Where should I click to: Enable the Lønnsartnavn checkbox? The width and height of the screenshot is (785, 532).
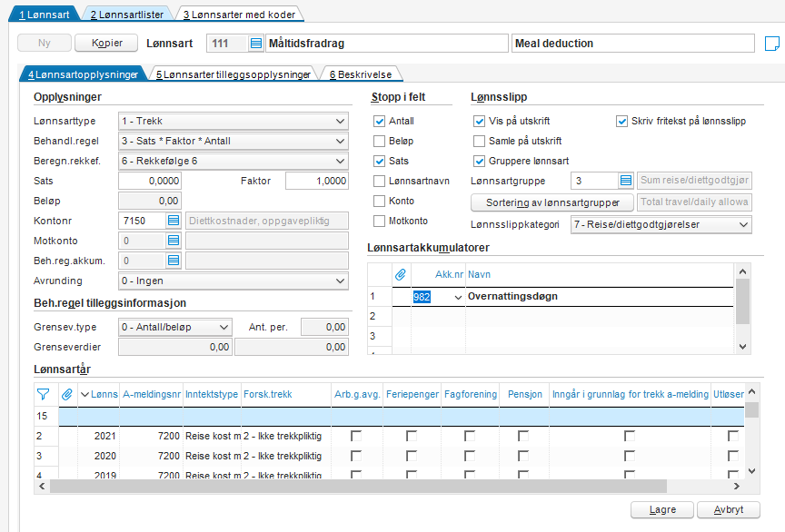[380, 182]
